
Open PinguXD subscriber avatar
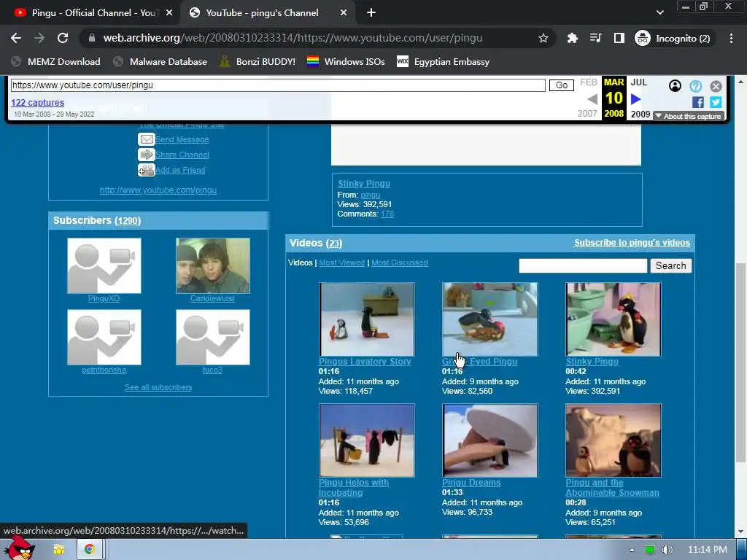coord(104,265)
